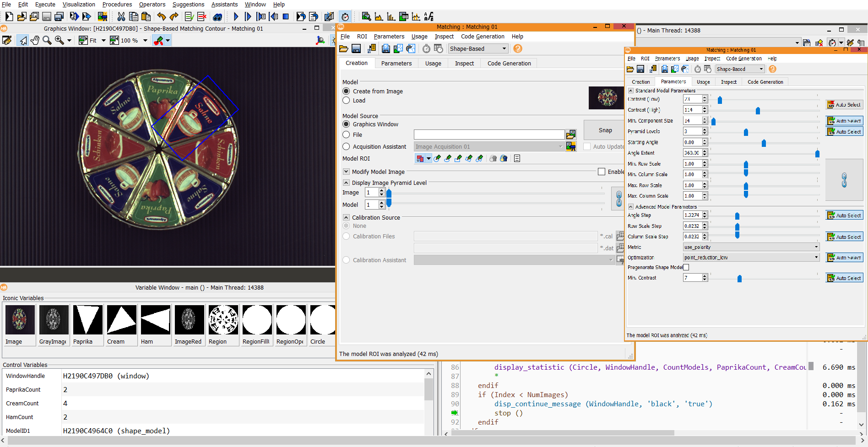Click the link pyramid levels chain icon

tap(618, 199)
